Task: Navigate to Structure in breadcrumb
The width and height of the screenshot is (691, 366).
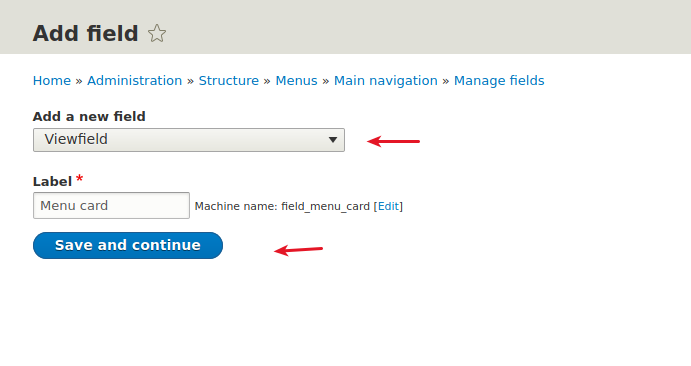Action: point(229,81)
